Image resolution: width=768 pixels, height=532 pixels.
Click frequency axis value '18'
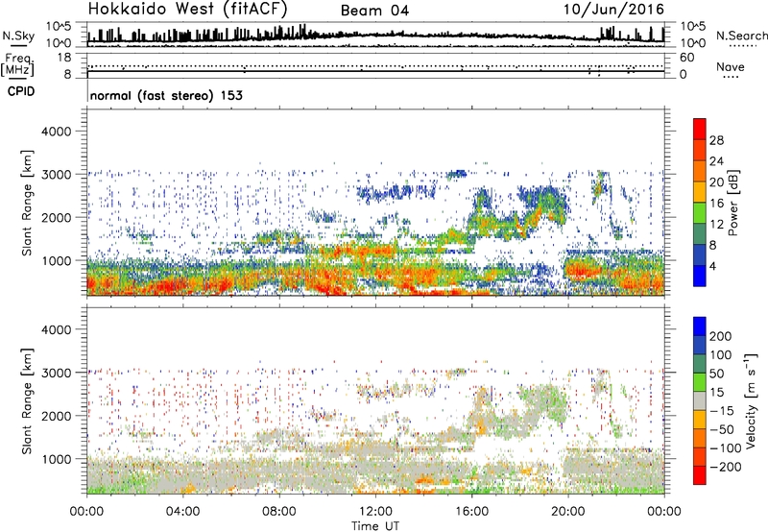pos(64,58)
